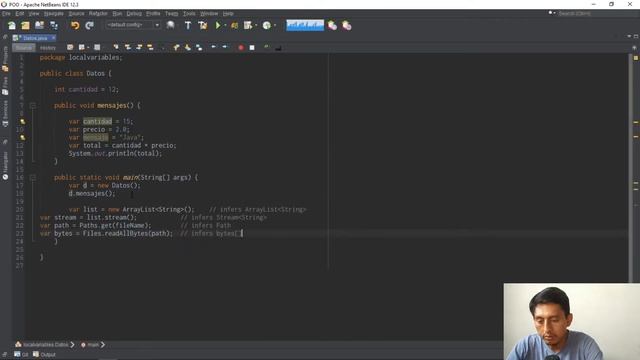The width and height of the screenshot is (640, 360).
Task: Close the Datos.java tab
Action: tap(53, 38)
